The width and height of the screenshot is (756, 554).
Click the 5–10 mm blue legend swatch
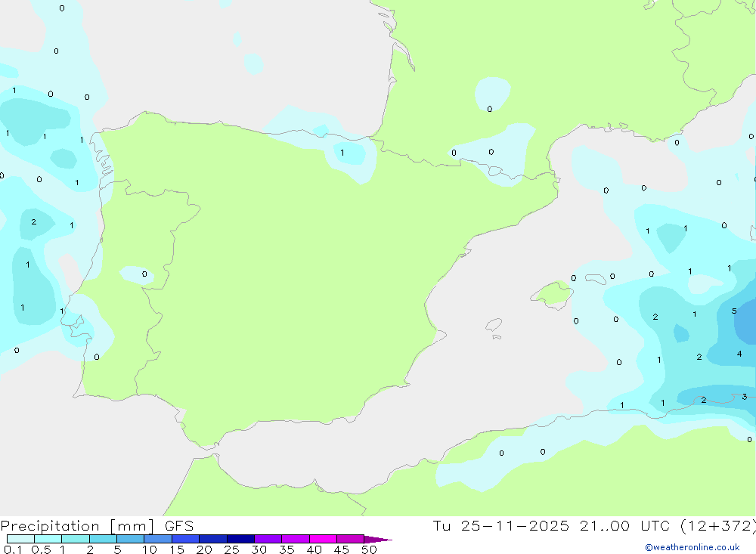[131, 539]
